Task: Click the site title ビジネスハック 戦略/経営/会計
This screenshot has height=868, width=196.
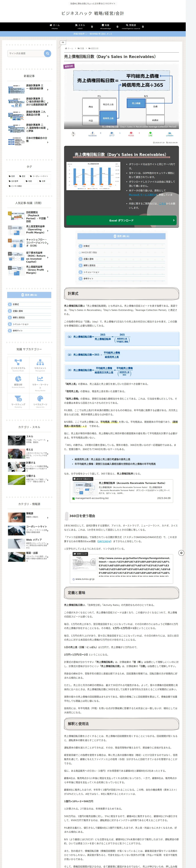Action: pyautogui.click(x=93, y=13)
